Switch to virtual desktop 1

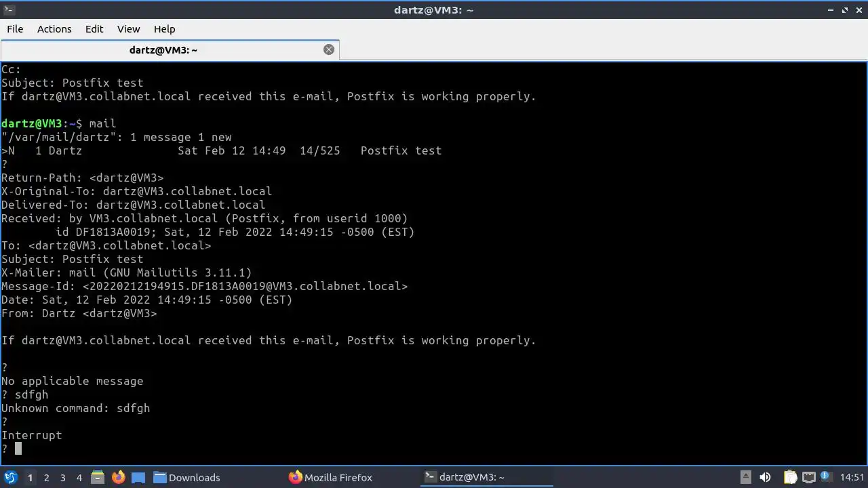pos(30,477)
